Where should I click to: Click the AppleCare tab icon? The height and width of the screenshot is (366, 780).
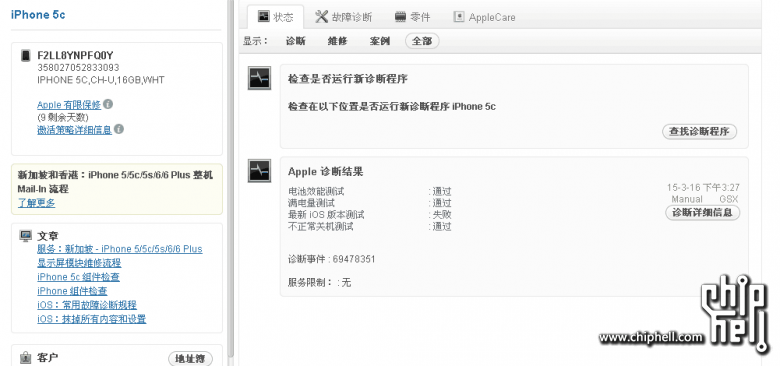point(459,17)
